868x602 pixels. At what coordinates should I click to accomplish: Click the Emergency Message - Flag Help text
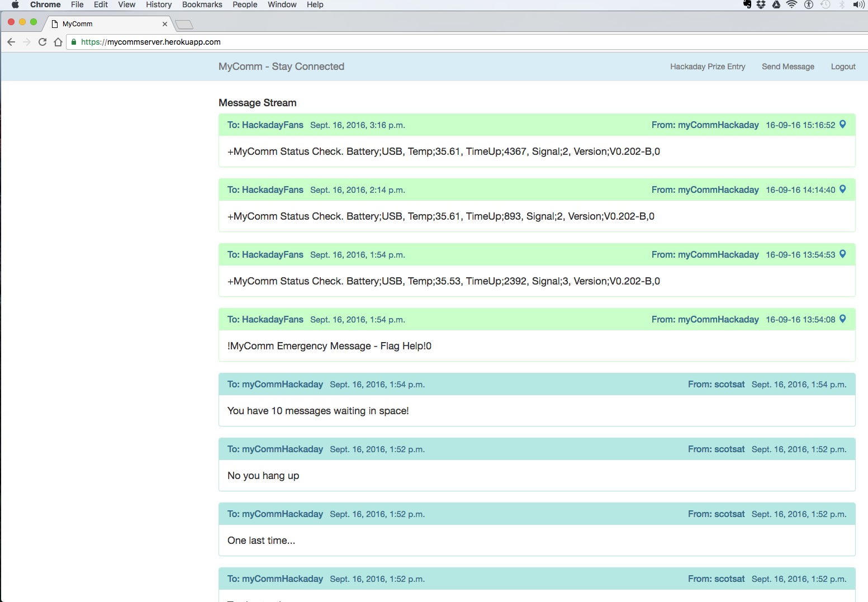point(329,346)
